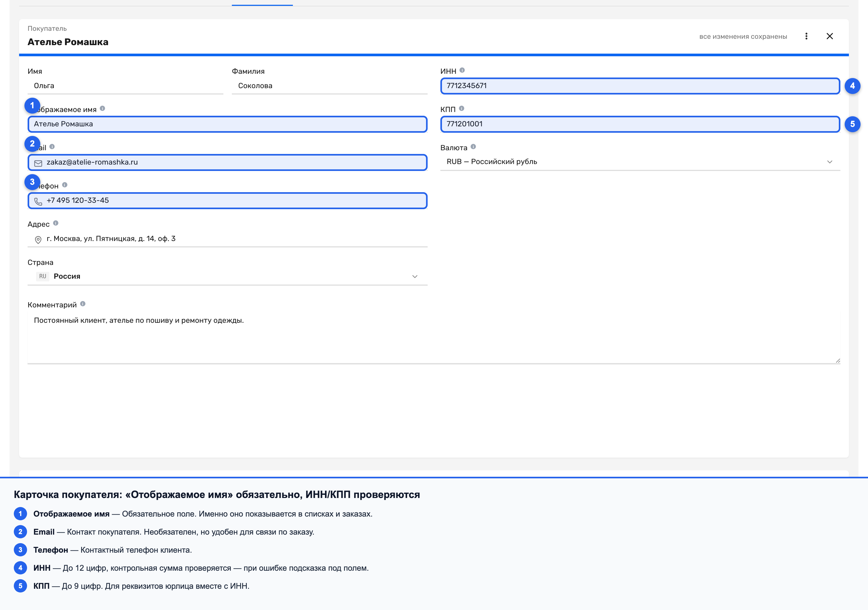The width and height of the screenshot is (868, 610).
Task: Click guide line about КПП до 9 цифр
Action: tap(141, 586)
